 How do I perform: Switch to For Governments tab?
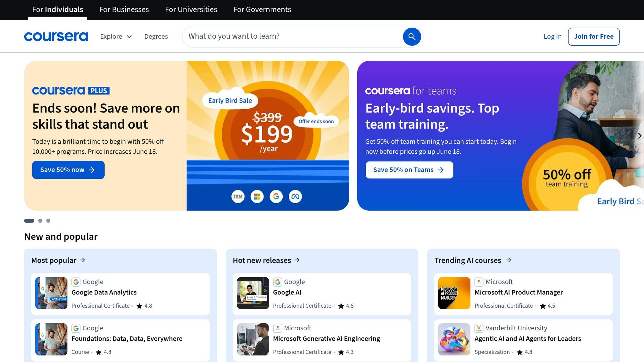(262, 9)
